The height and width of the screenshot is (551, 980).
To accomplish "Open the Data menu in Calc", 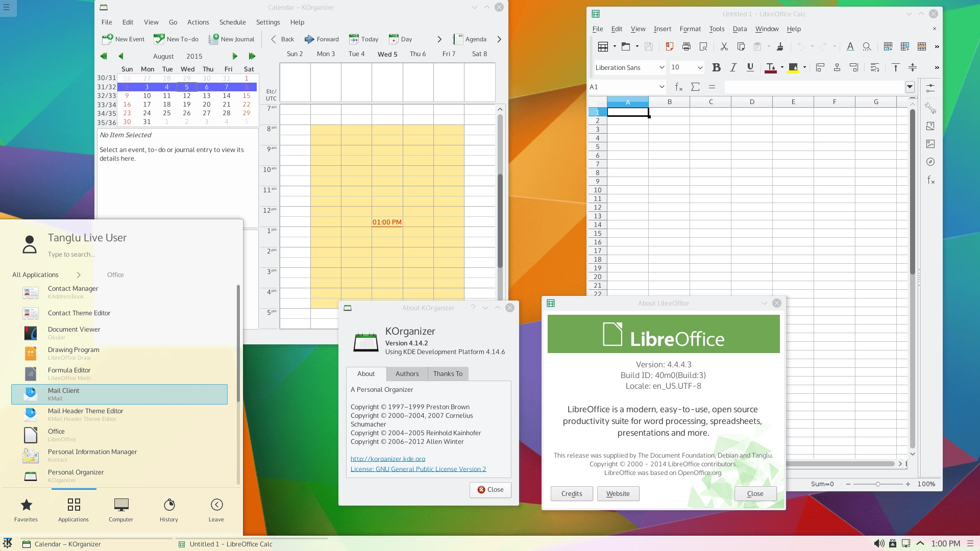I will coord(740,29).
